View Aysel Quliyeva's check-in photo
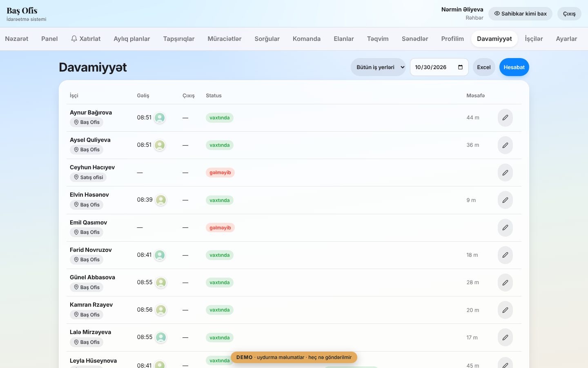This screenshot has width=588, height=368. pyautogui.click(x=160, y=145)
